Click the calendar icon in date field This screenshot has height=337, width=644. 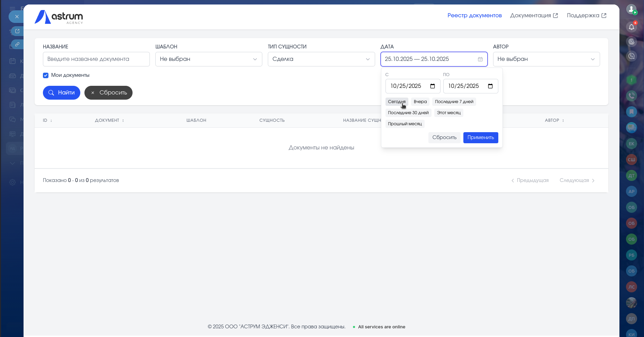click(x=480, y=59)
